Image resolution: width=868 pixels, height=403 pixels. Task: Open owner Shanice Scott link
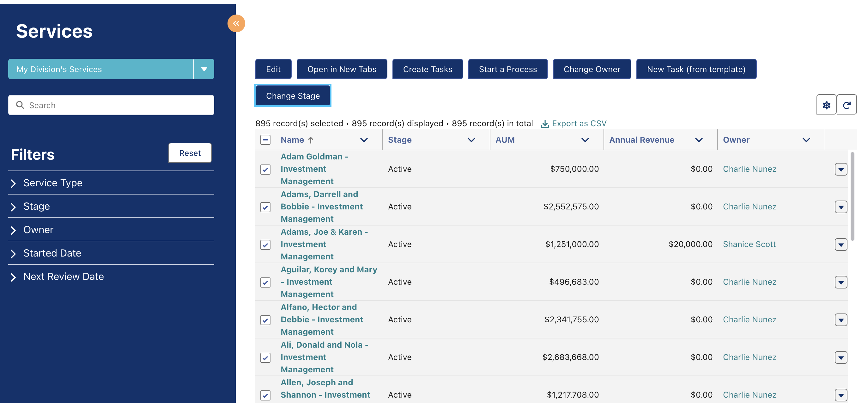(749, 244)
